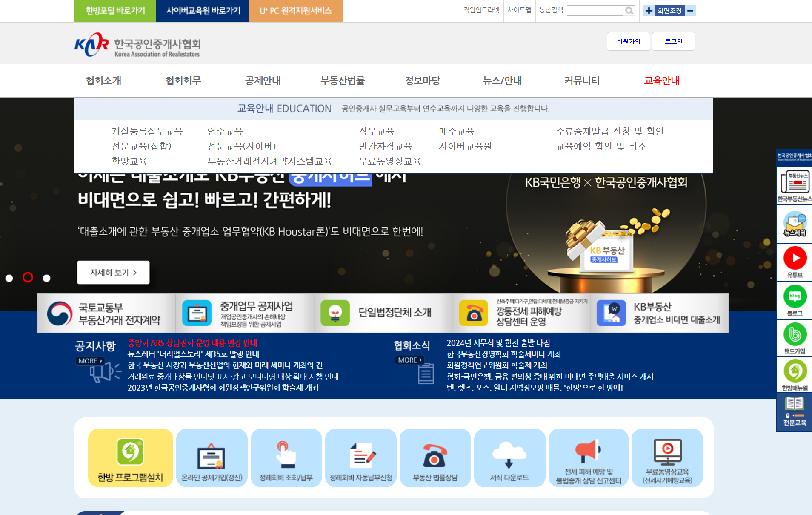
Task: Decrease screen size with minus icon
Action: (x=690, y=11)
